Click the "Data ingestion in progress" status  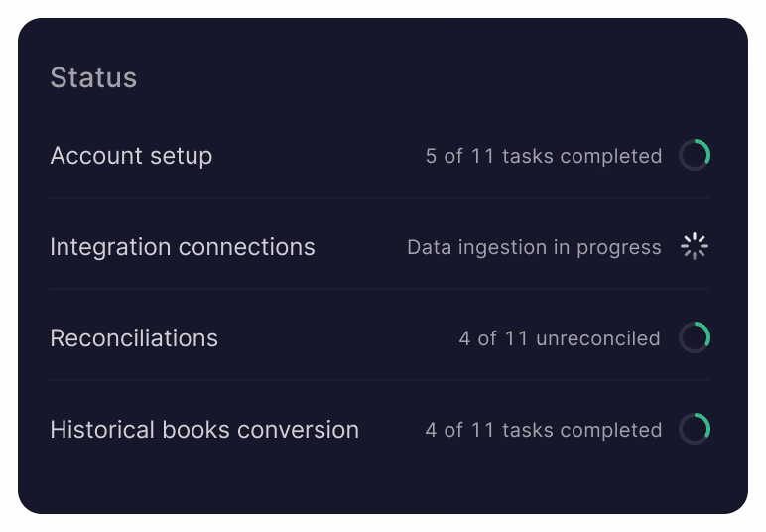[534, 247]
